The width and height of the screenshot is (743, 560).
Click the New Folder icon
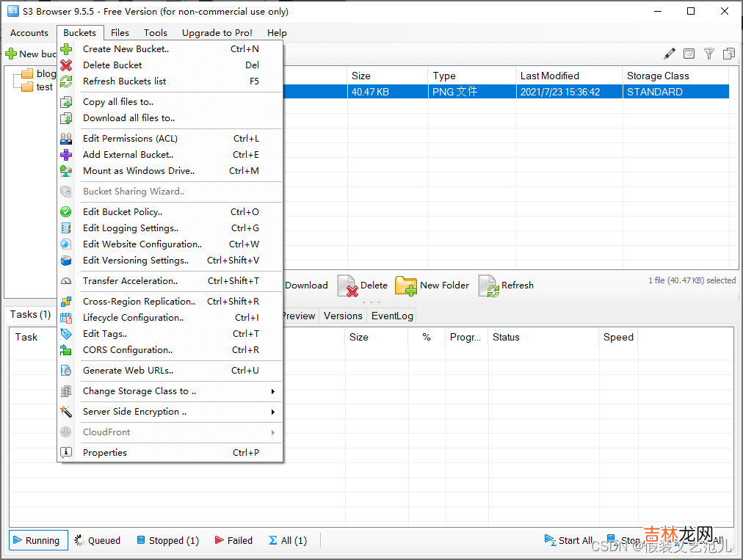click(x=406, y=286)
